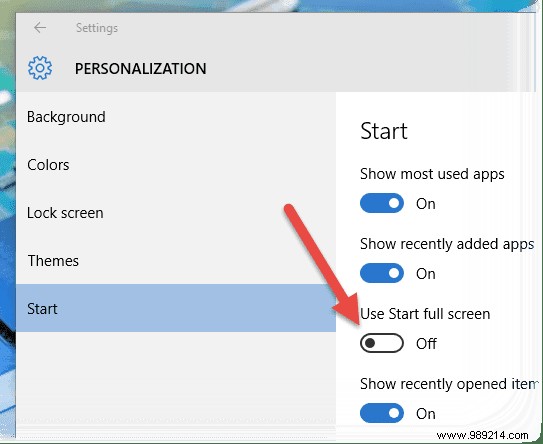This screenshot has height=444, width=543.
Task: Click the Start page heading
Action: coord(384,131)
